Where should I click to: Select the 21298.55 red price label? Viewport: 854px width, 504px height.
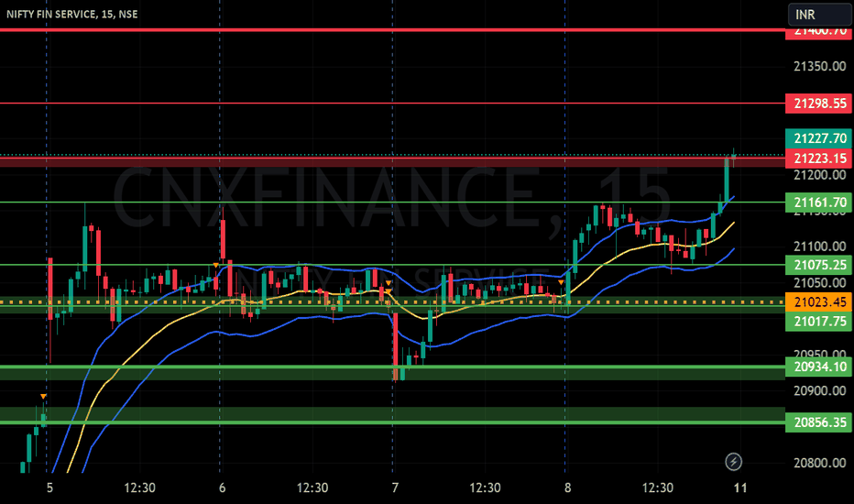tap(818, 104)
